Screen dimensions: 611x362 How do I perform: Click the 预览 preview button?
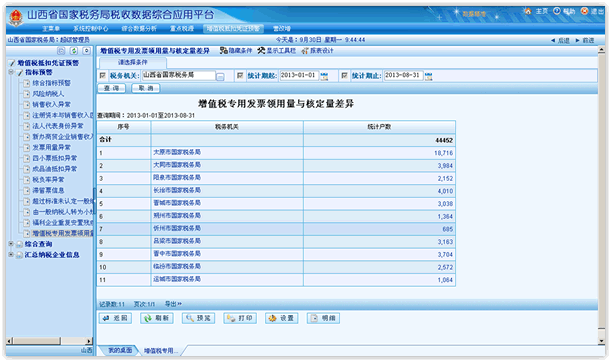198,318
